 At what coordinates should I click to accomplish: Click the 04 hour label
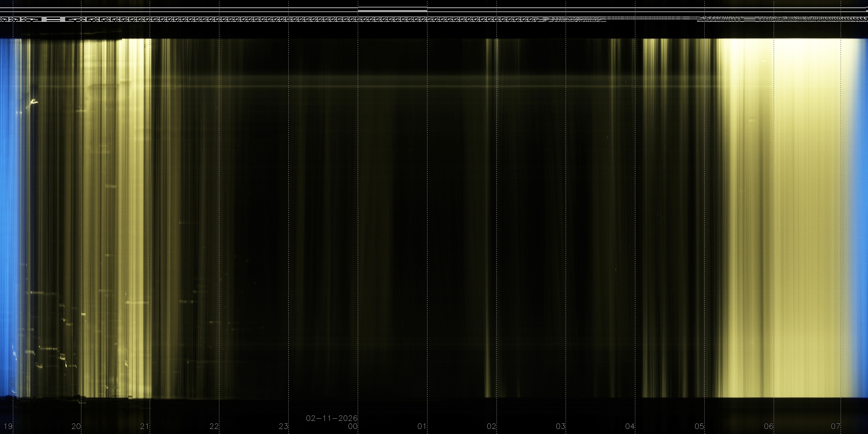point(630,426)
